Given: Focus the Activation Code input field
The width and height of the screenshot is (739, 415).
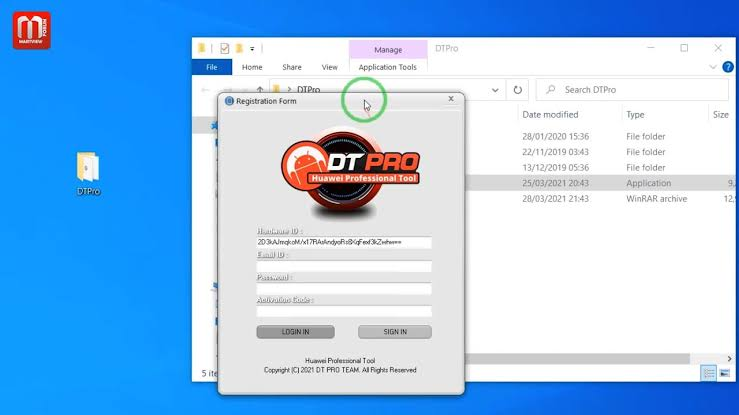Looking at the screenshot, I should 344,311.
